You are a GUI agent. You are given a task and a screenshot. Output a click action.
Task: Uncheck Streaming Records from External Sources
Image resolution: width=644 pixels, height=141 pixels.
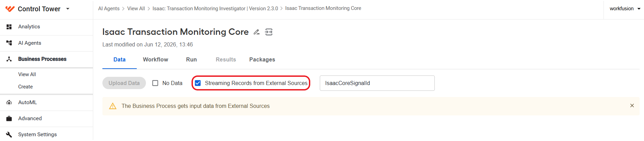tap(198, 83)
